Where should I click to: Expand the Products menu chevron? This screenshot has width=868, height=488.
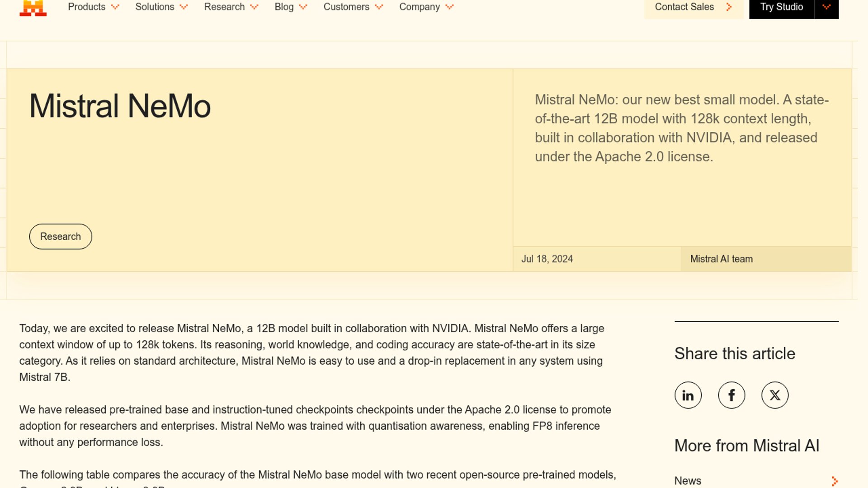point(115,7)
